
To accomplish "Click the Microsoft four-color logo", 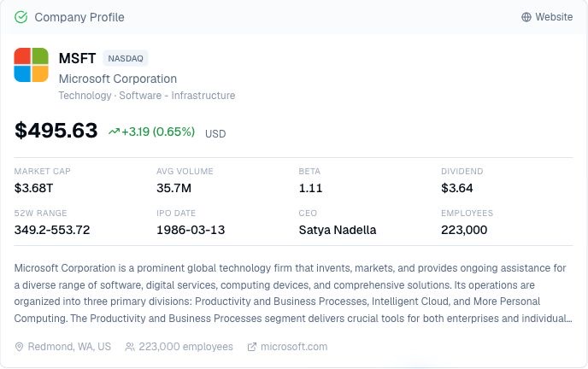I will coord(31,65).
